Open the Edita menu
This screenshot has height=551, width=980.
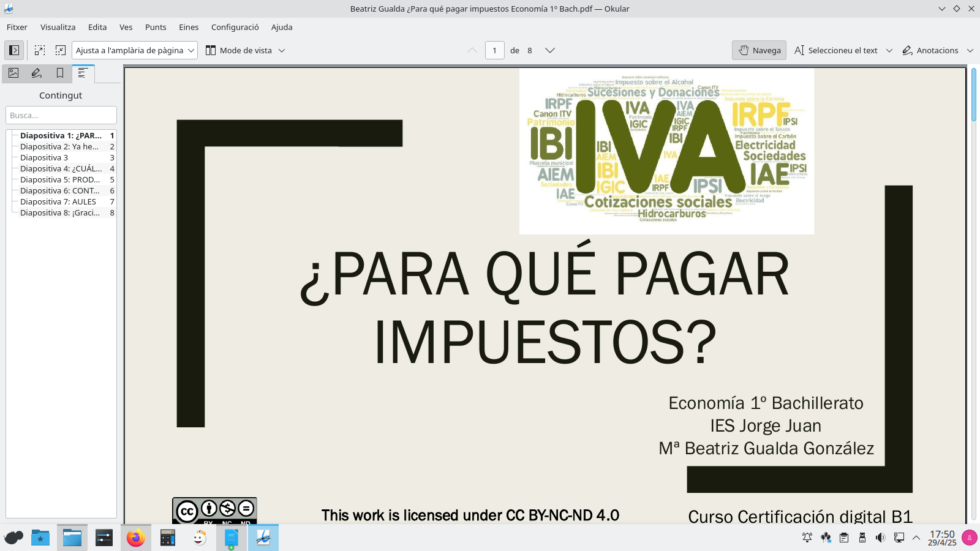coord(97,27)
